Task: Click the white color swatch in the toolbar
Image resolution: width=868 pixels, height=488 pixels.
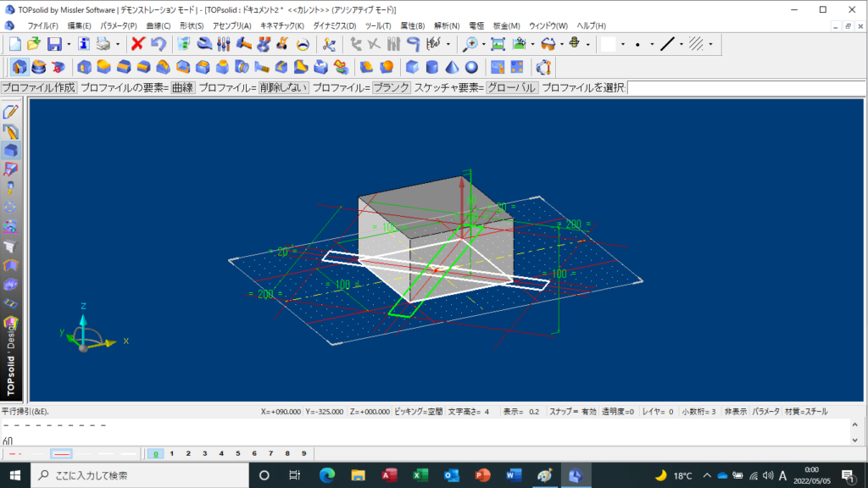Action: [x=609, y=44]
